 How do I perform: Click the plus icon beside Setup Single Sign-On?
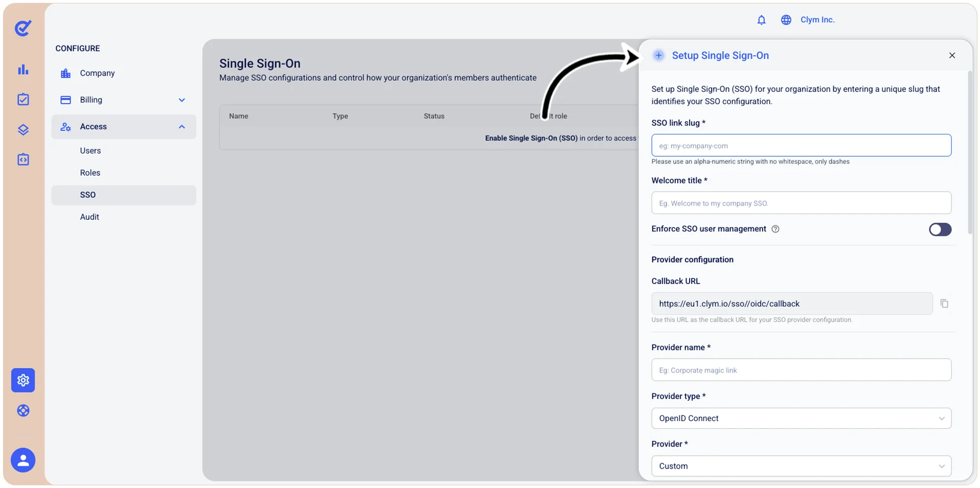point(658,55)
